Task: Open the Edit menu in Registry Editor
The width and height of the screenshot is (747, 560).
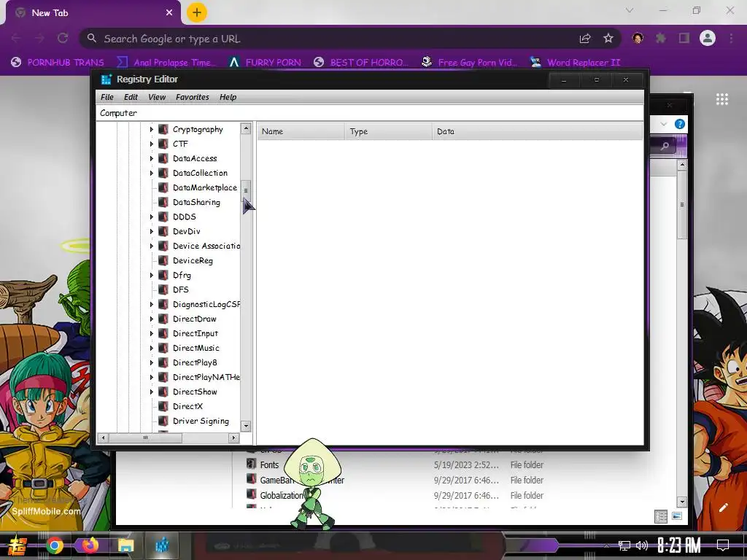Action: tap(131, 97)
